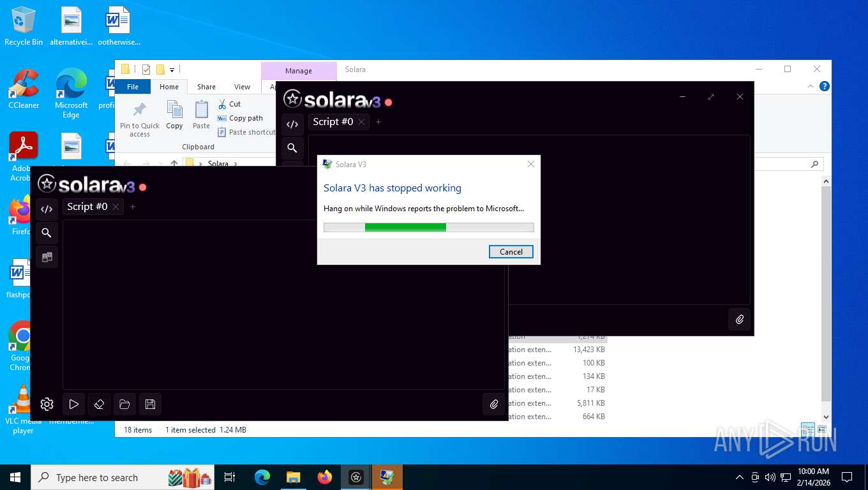Select View tab in Explorer ribbon
The image size is (868, 490).
point(242,87)
